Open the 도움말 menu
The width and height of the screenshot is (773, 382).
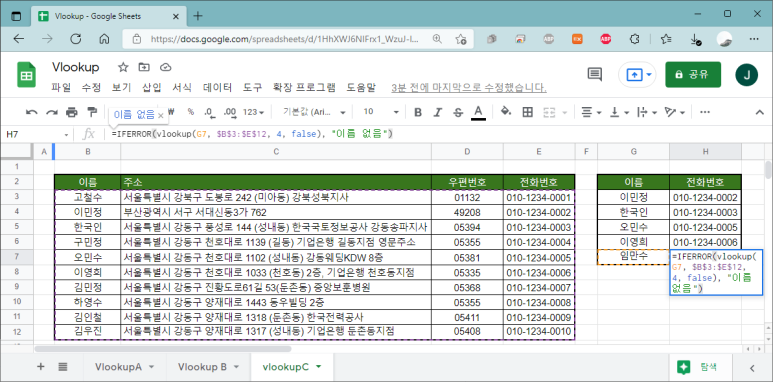[361, 88]
